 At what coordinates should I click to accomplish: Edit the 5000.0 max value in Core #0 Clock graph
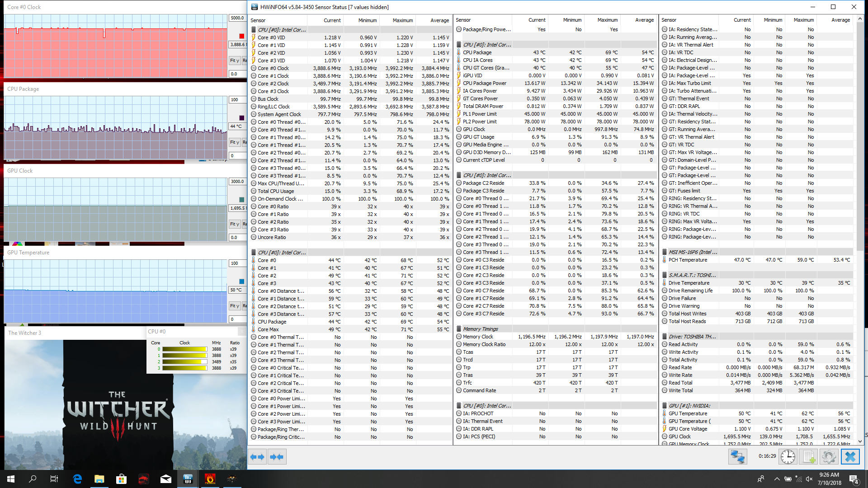pos(237,18)
